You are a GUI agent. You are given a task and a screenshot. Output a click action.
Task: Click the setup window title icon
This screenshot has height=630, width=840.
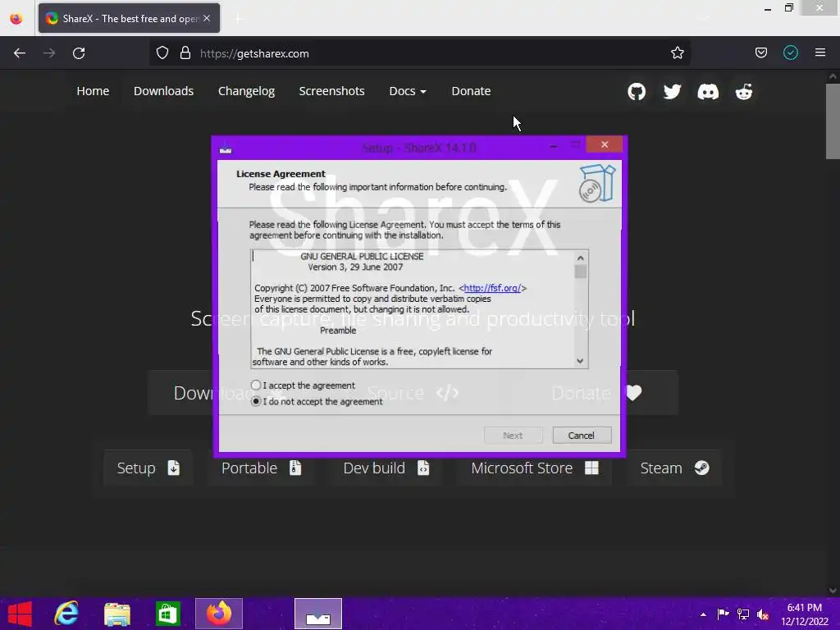[x=226, y=148]
